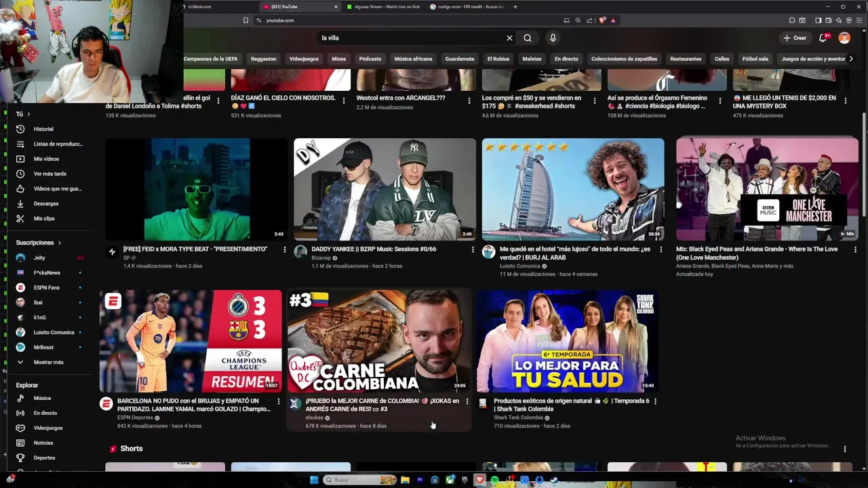This screenshot has height=488, width=868.
Task: Open the notifications bell
Action: [823, 38]
